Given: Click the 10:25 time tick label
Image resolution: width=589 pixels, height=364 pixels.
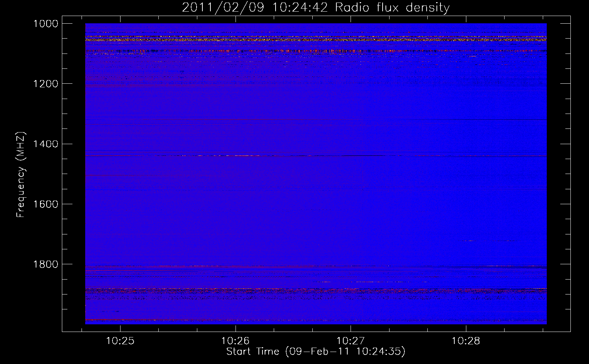Looking at the screenshot, I should coord(120,341).
